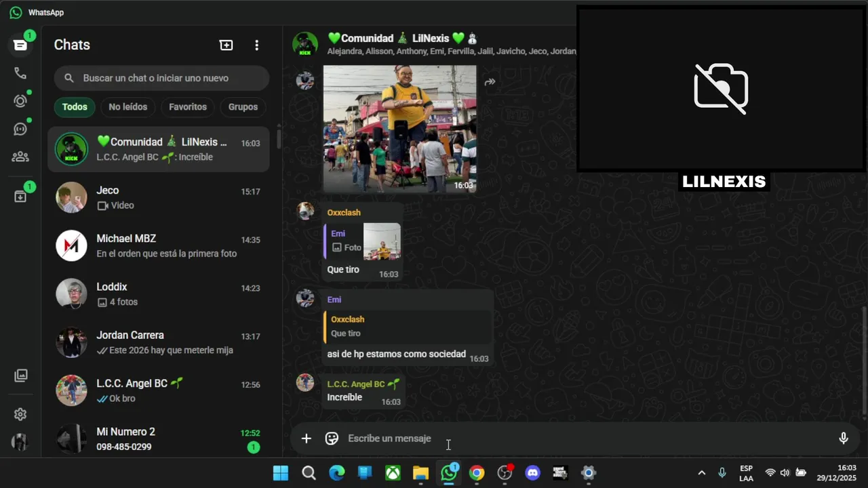Click Michael MBZ's avatar in chat list

click(x=71, y=245)
